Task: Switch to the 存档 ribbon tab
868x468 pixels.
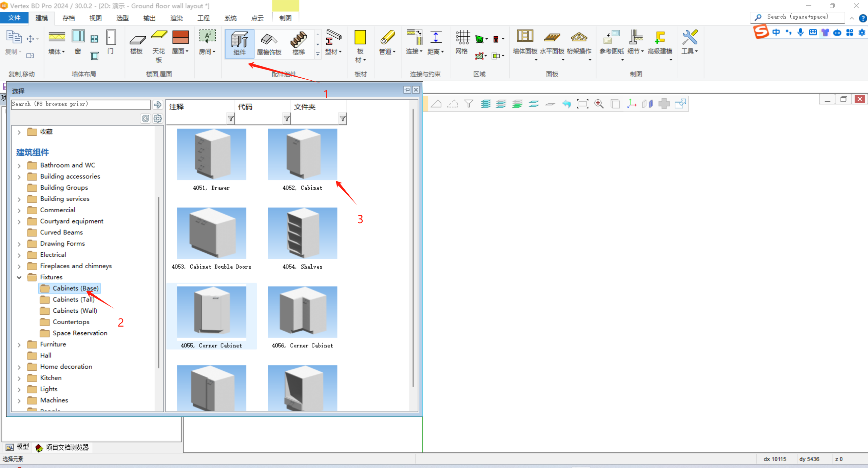Action: click(x=69, y=18)
